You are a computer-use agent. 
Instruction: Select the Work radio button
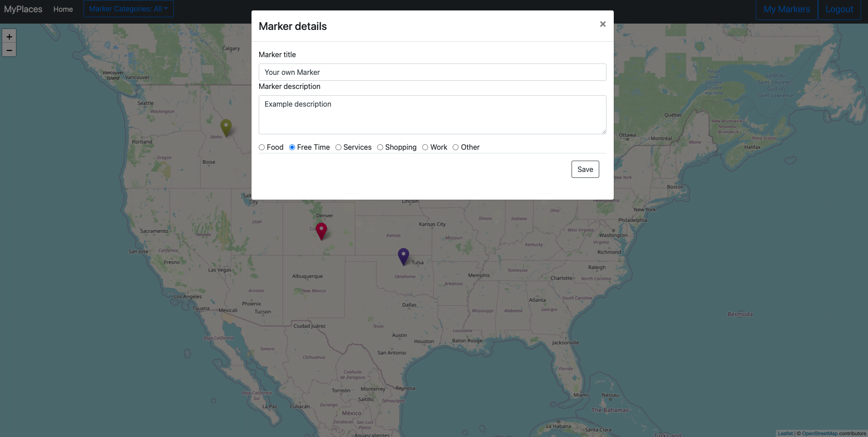click(425, 147)
